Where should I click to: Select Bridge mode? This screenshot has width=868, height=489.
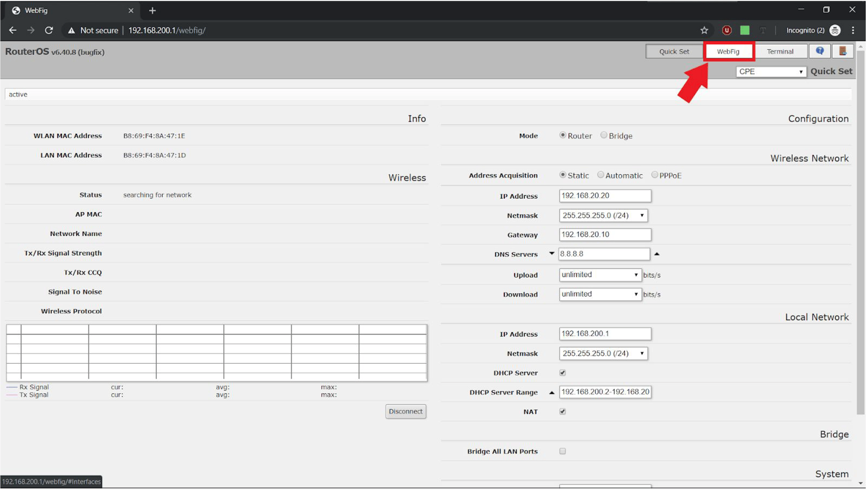tap(604, 135)
